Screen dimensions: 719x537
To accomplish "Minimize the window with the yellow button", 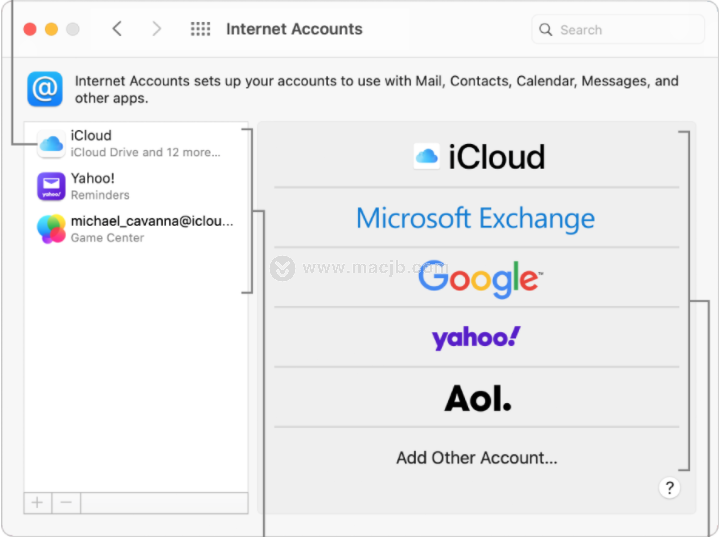I will pos(51,29).
